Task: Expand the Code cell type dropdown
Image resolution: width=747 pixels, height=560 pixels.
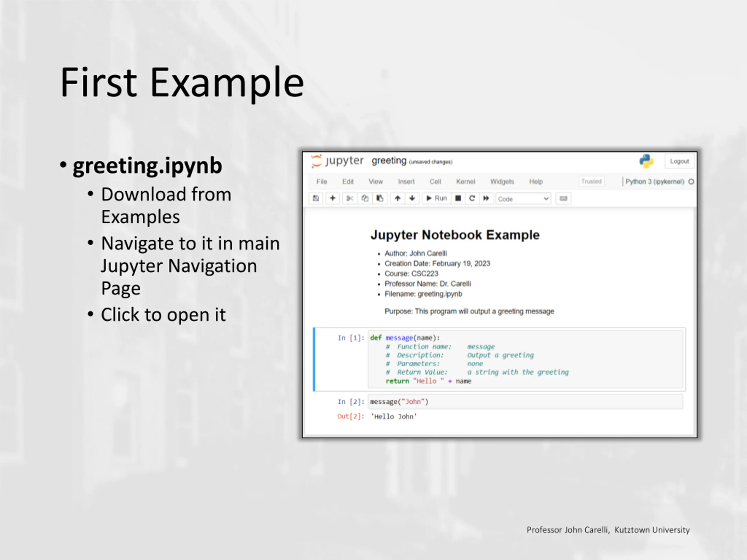Action: point(523,199)
